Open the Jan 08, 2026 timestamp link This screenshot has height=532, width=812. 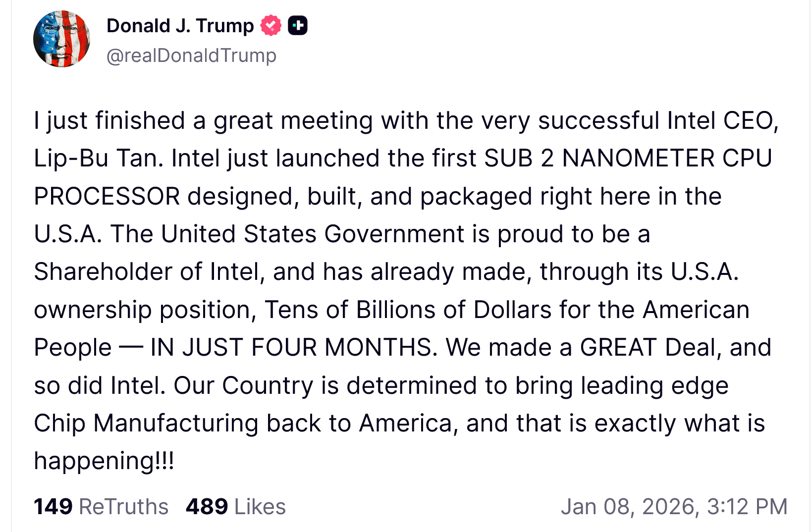[674, 507]
